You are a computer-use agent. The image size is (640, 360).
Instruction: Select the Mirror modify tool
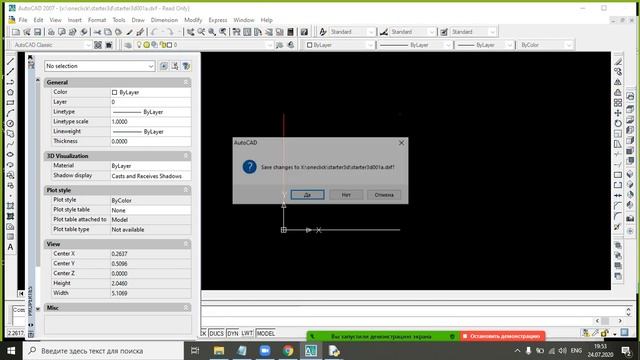(x=618, y=82)
